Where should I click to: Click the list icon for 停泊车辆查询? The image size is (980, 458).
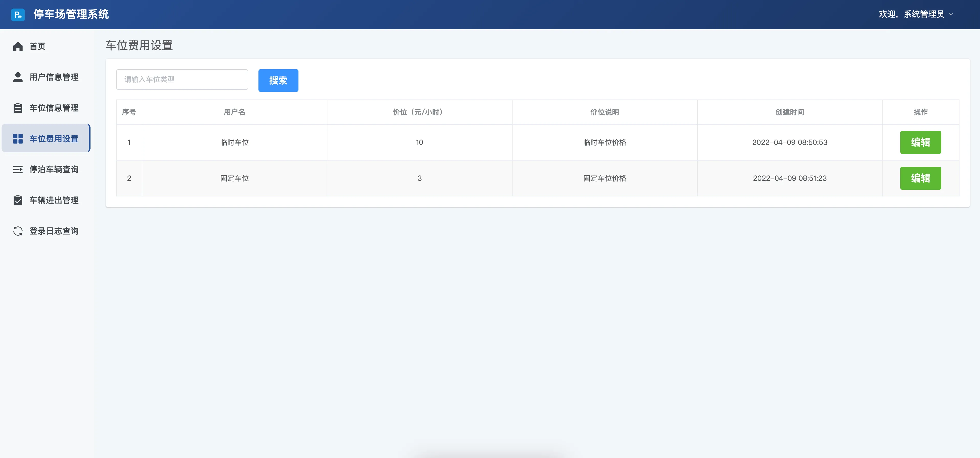click(x=17, y=170)
